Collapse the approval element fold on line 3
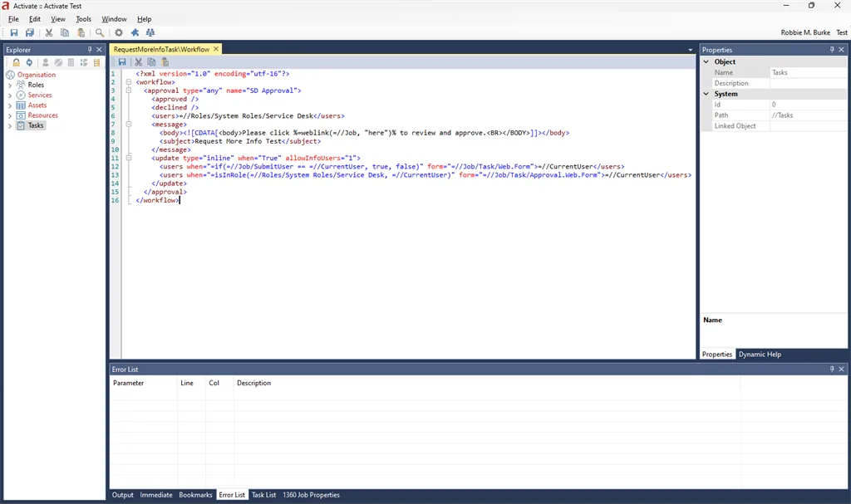This screenshot has width=851, height=504. coord(129,91)
